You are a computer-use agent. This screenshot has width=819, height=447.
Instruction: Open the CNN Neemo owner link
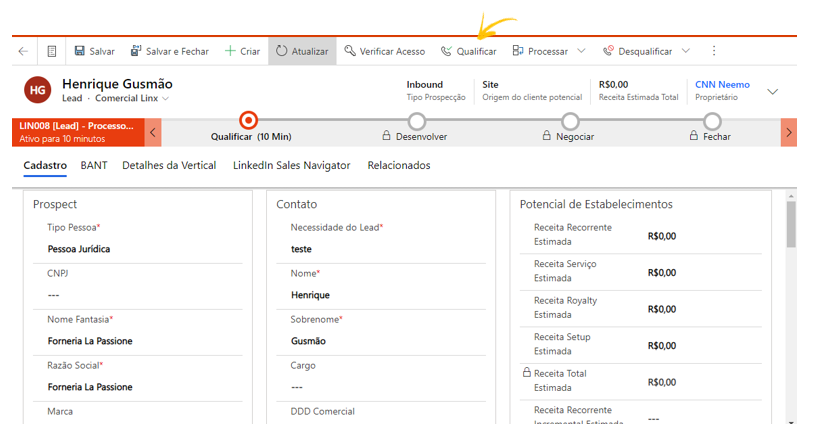coord(722,85)
